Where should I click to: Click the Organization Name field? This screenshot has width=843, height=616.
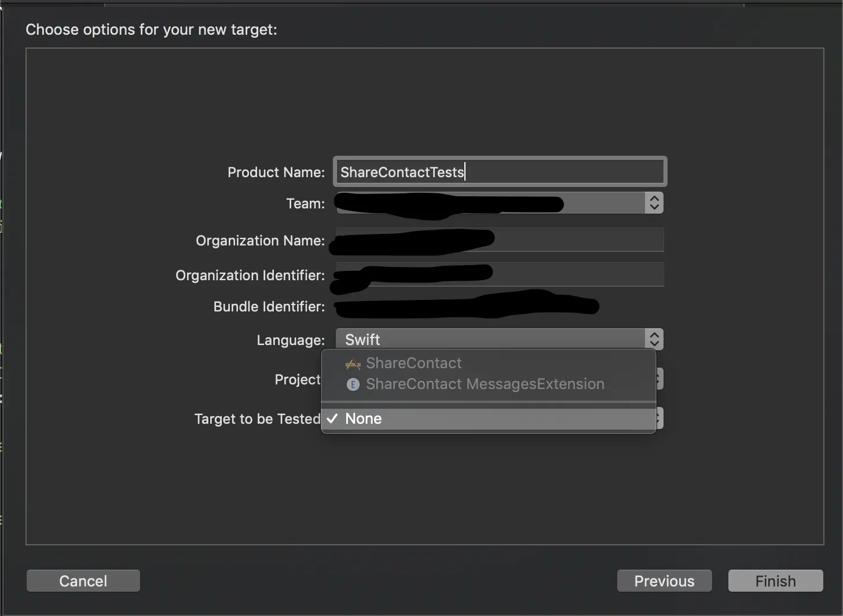[x=500, y=240]
